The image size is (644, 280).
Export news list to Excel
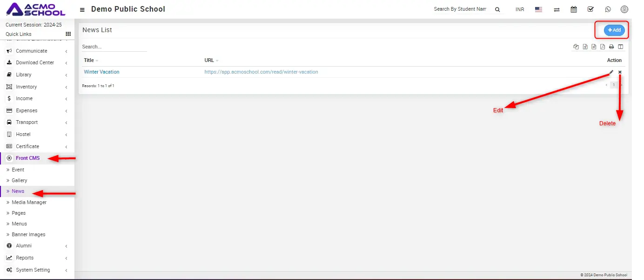pos(585,47)
